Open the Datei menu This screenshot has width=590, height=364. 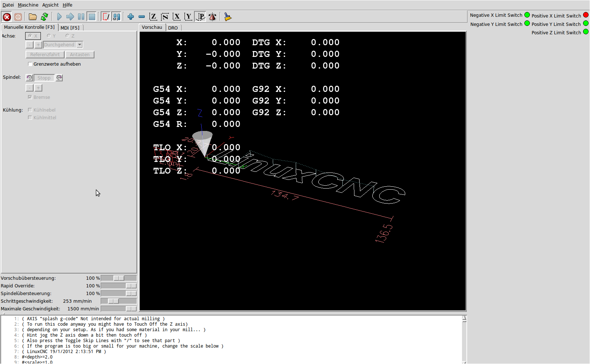[x=8, y=5]
